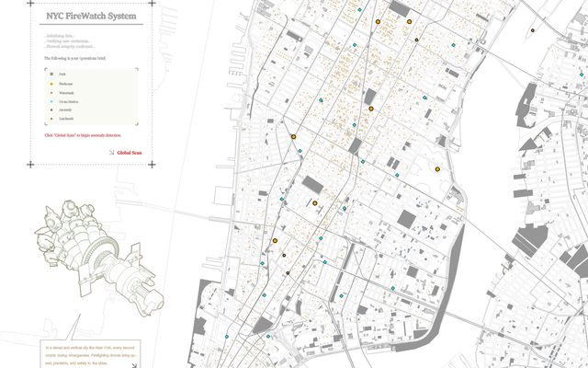Select the Anomaly legend entry
The height and width of the screenshot is (368, 588).
(x=65, y=110)
